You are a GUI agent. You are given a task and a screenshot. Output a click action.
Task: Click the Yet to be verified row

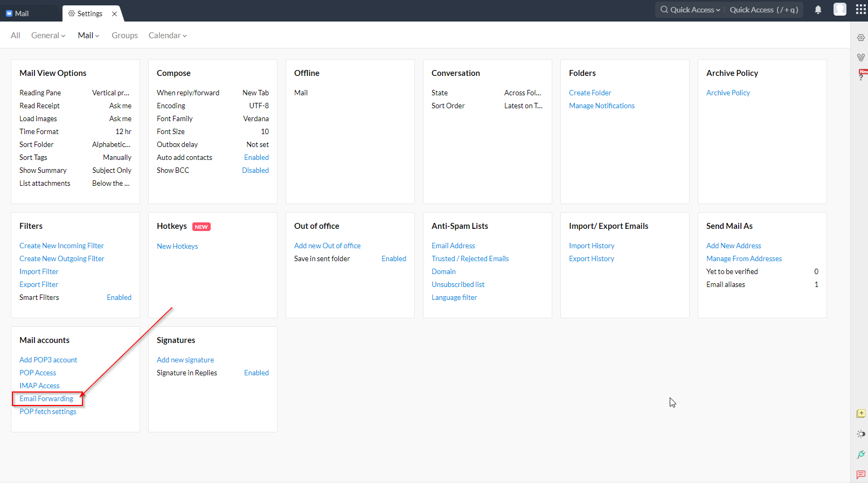coord(762,271)
